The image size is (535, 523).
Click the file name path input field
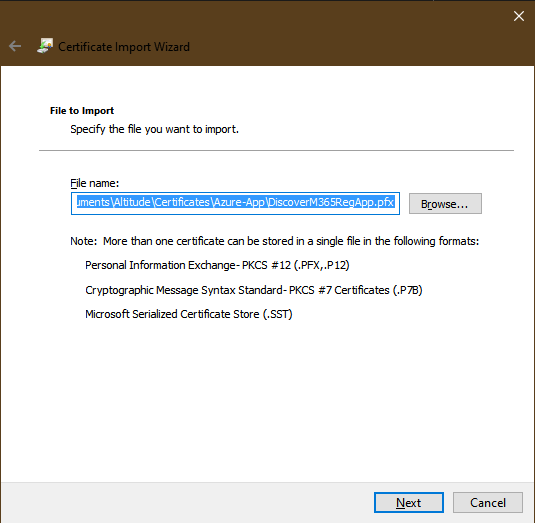[x=235, y=203]
